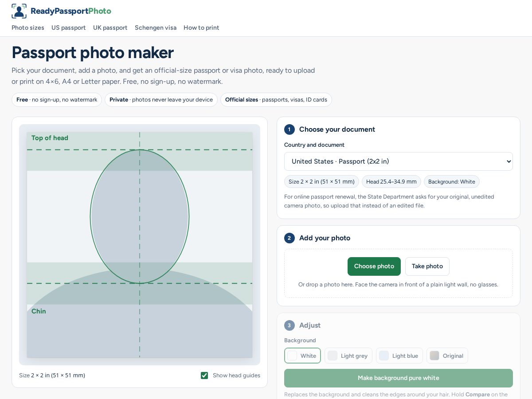Click the photo preview guide area
532x399 pixels.
[x=140, y=245]
